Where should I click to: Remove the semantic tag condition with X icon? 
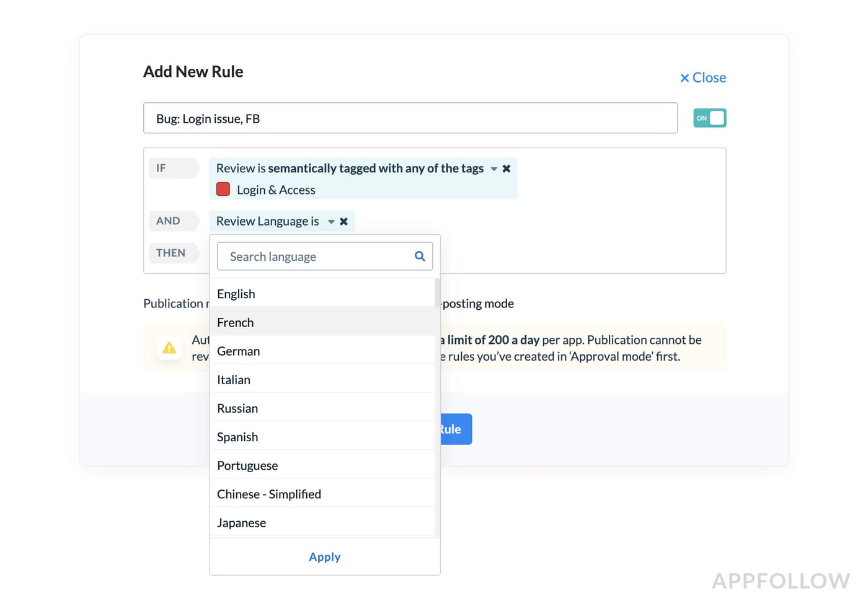tap(507, 169)
